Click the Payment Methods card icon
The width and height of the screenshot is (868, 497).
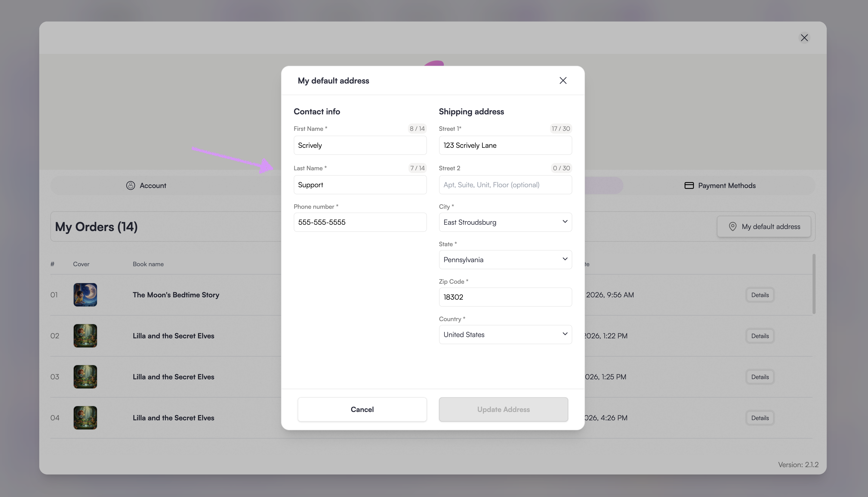pos(689,185)
